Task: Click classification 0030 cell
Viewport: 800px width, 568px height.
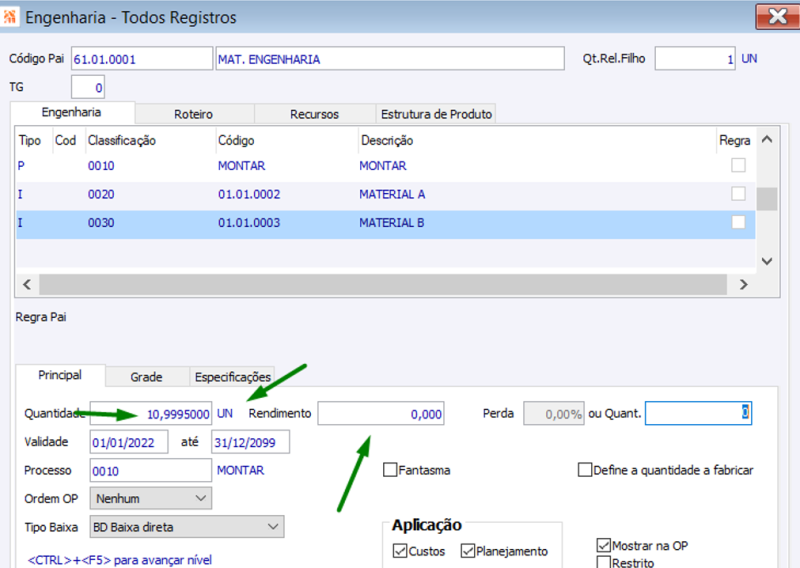Action: pos(101,223)
